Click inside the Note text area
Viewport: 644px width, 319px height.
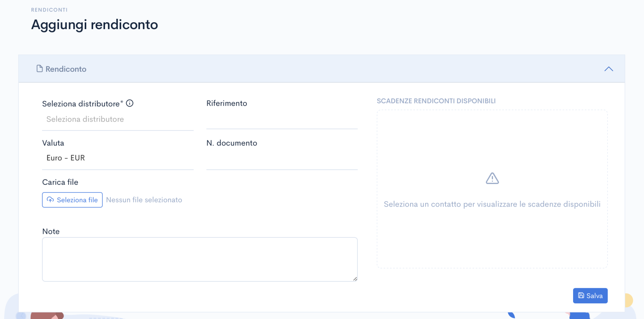coord(200,259)
